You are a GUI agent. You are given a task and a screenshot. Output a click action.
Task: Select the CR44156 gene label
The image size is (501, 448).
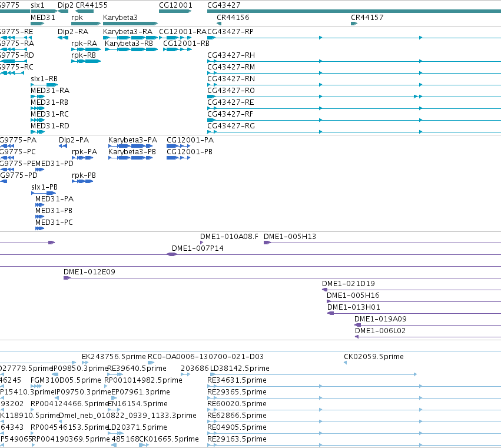point(233,17)
